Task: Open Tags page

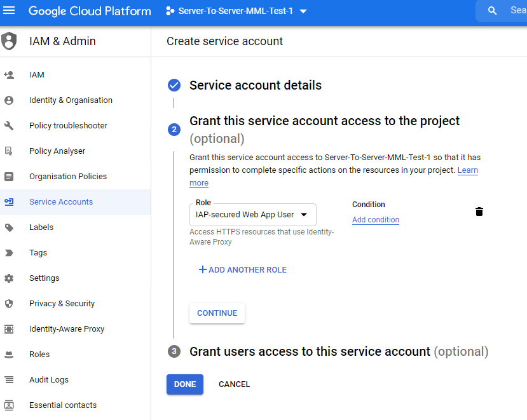Action: [x=75, y=253]
